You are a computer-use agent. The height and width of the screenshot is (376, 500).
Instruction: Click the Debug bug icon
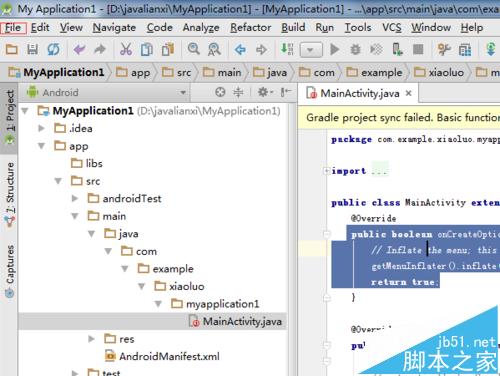(x=355, y=50)
